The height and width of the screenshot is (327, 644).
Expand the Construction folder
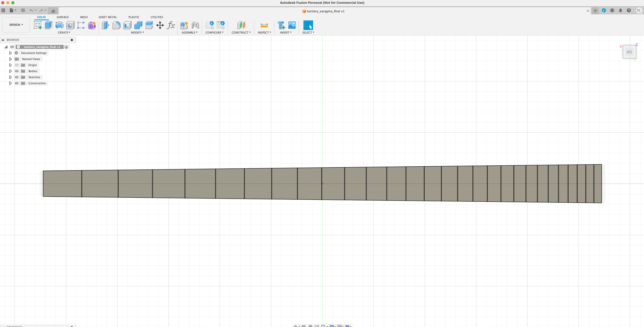(10, 83)
